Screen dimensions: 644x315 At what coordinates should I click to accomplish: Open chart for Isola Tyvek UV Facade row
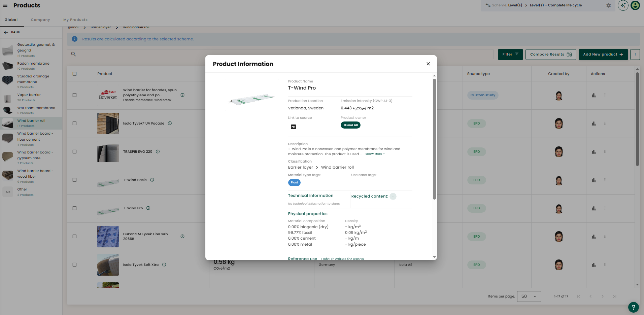(x=594, y=124)
